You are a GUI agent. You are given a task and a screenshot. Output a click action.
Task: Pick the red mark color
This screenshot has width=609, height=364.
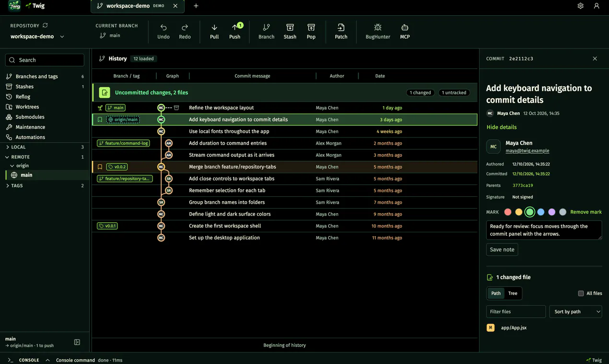[508, 212]
